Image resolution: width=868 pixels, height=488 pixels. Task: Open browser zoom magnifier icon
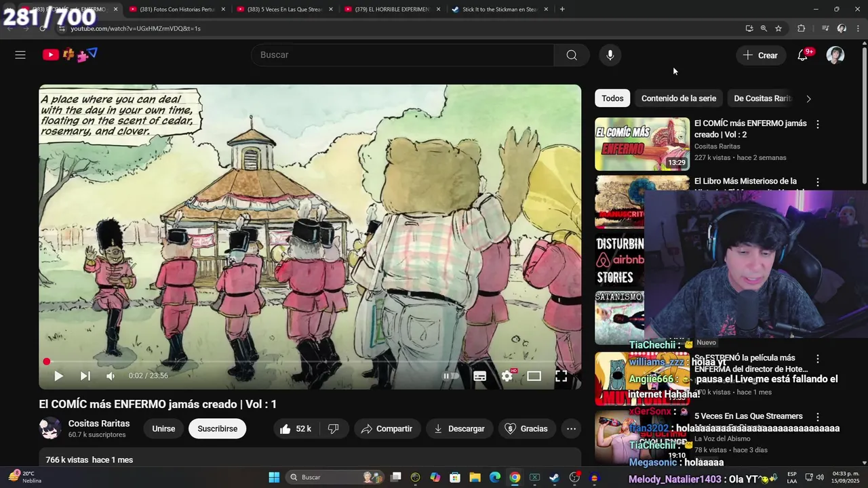pyautogui.click(x=764, y=28)
